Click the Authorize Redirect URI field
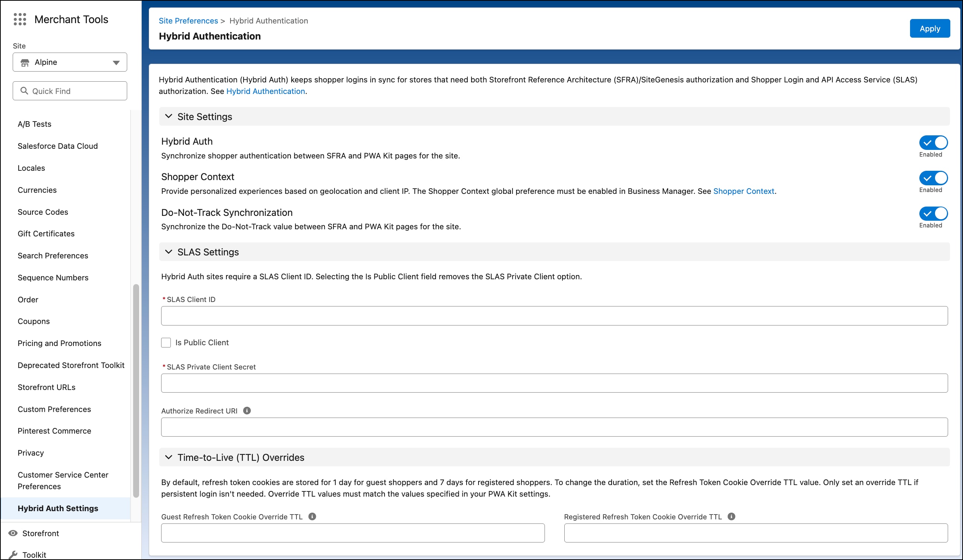 tap(555, 427)
